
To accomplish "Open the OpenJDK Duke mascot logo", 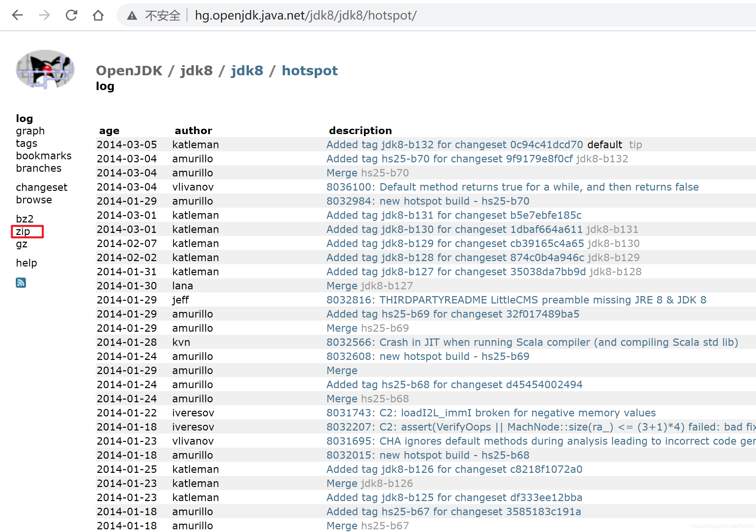I will coord(45,70).
